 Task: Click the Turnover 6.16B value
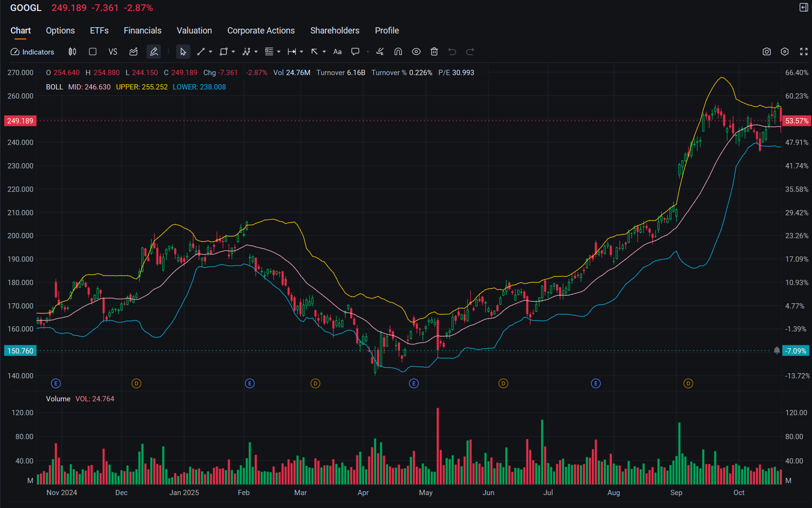click(x=341, y=73)
